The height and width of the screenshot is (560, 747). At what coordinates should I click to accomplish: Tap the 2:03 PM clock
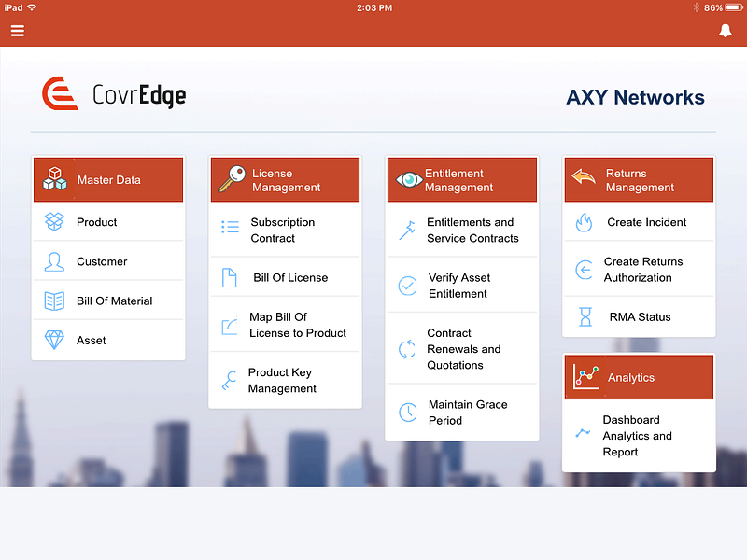[374, 8]
